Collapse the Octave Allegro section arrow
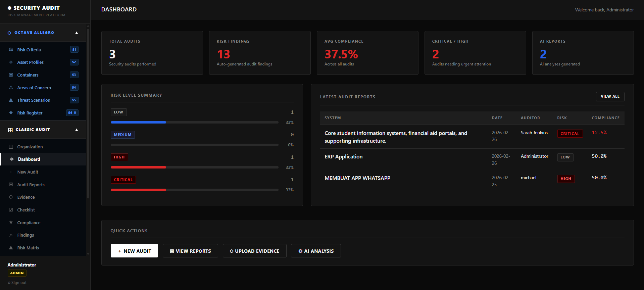This screenshot has height=290, width=644. pos(77,33)
